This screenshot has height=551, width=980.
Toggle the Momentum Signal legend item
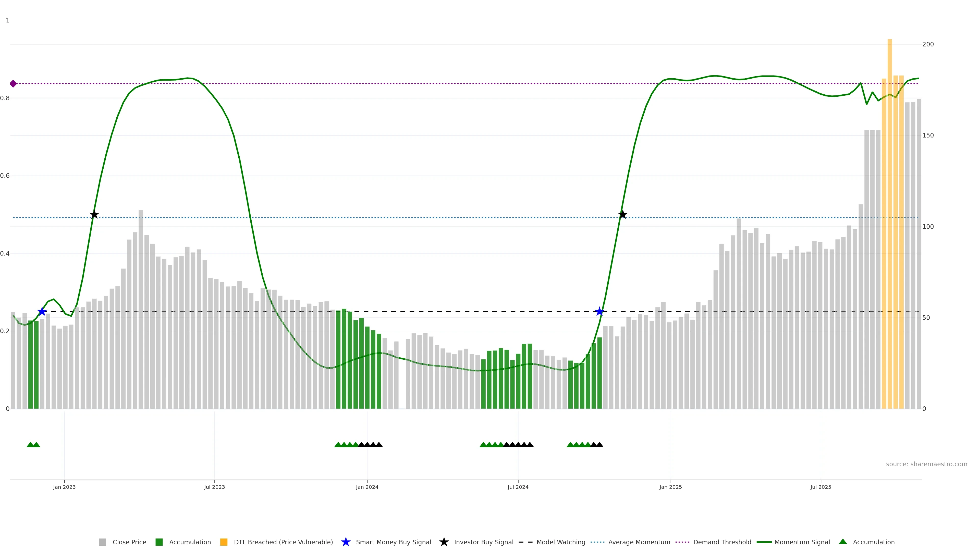coord(802,542)
